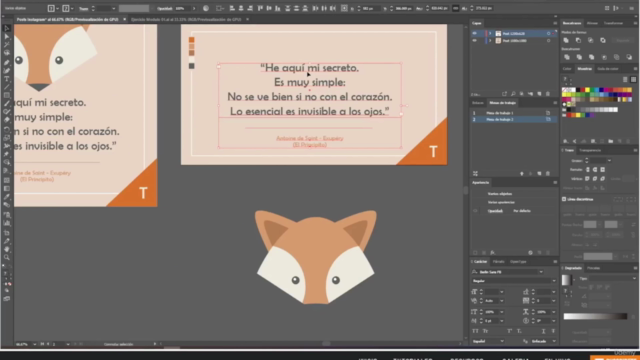Switch to Transparencia tab
The image size is (640, 360).
click(x=589, y=150)
